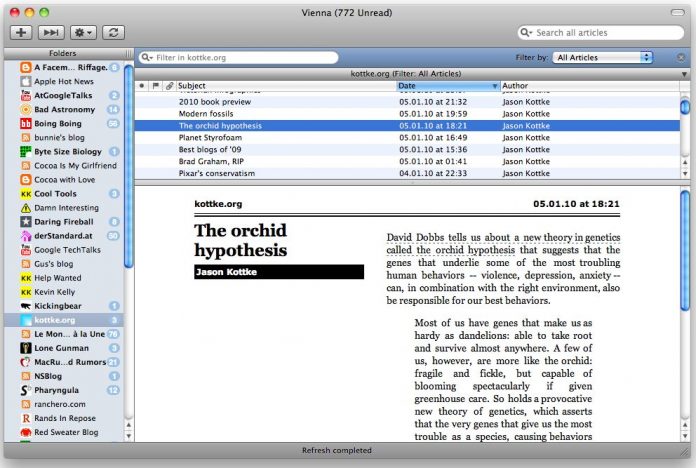696x468 pixels.
Task: Select the Brad Graham, RIP article
Action: point(407,162)
